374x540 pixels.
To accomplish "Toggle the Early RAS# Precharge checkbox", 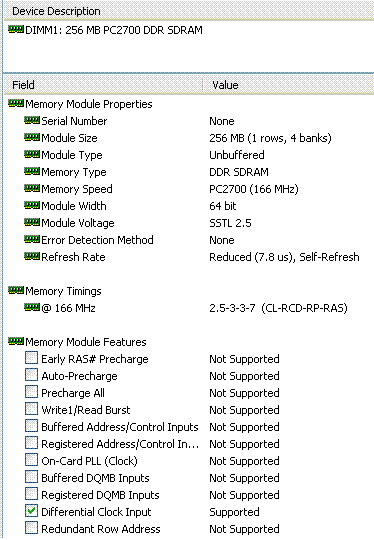I will (31, 358).
